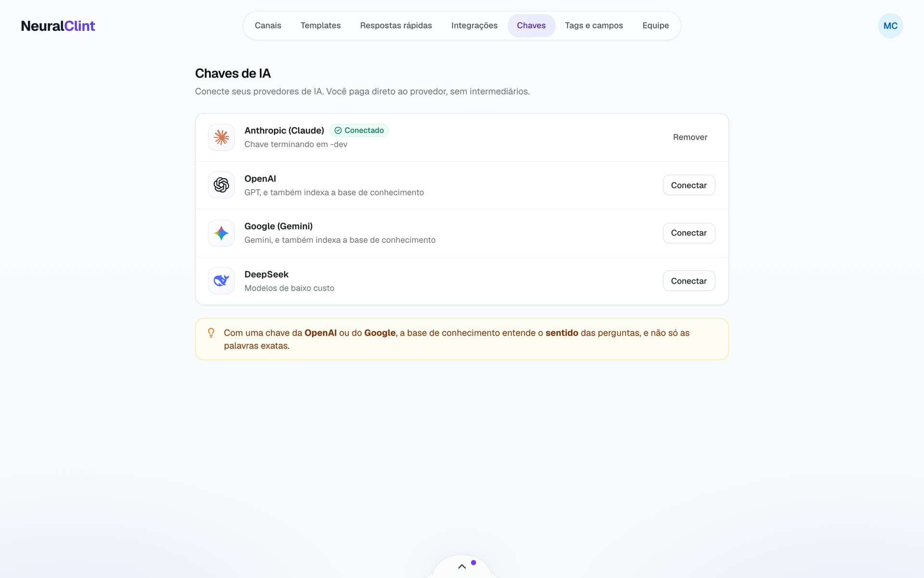924x578 pixels.
Task: Switch to the Templates tab
Action: 321,26
